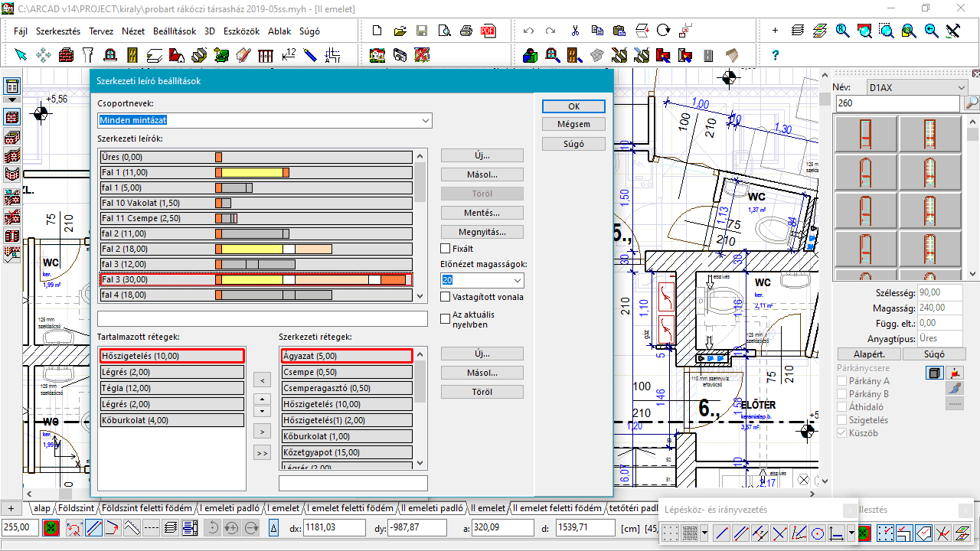Click the rotate circular arrow icon
Screen dimensions: 980x551
(663, 31)
